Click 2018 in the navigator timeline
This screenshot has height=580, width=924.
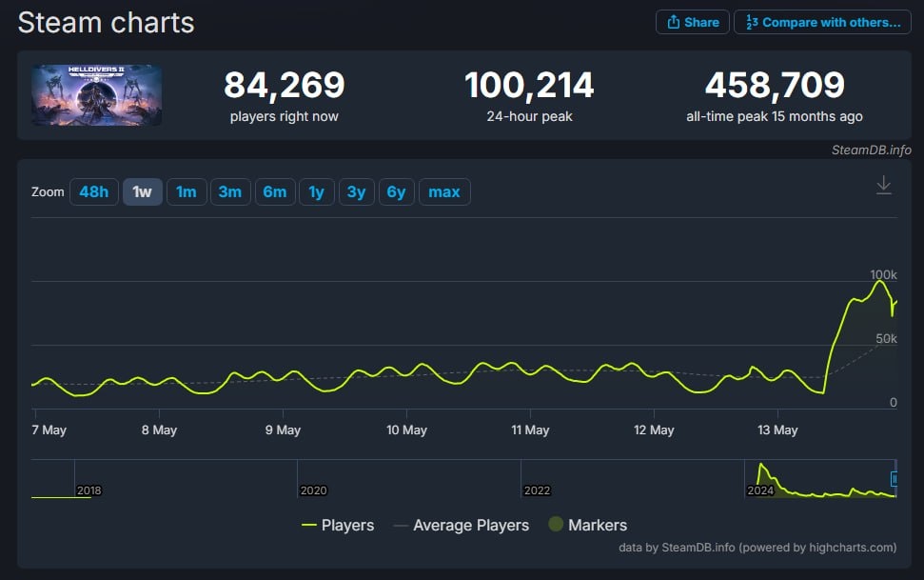(x=89, y=490)
